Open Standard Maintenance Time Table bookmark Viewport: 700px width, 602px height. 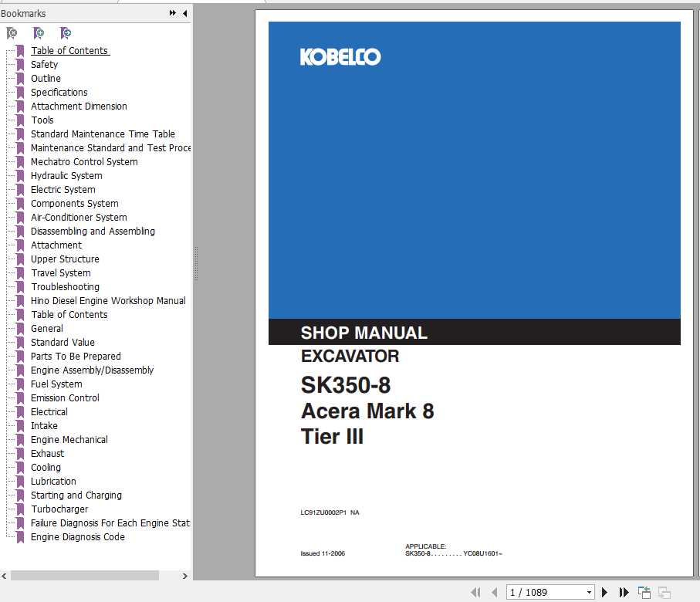[103, 134]
